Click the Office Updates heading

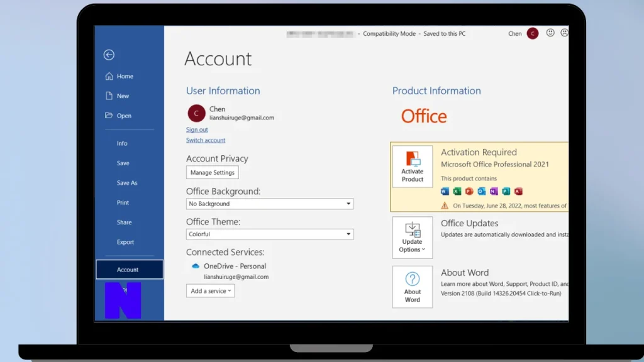click(469, 223)
